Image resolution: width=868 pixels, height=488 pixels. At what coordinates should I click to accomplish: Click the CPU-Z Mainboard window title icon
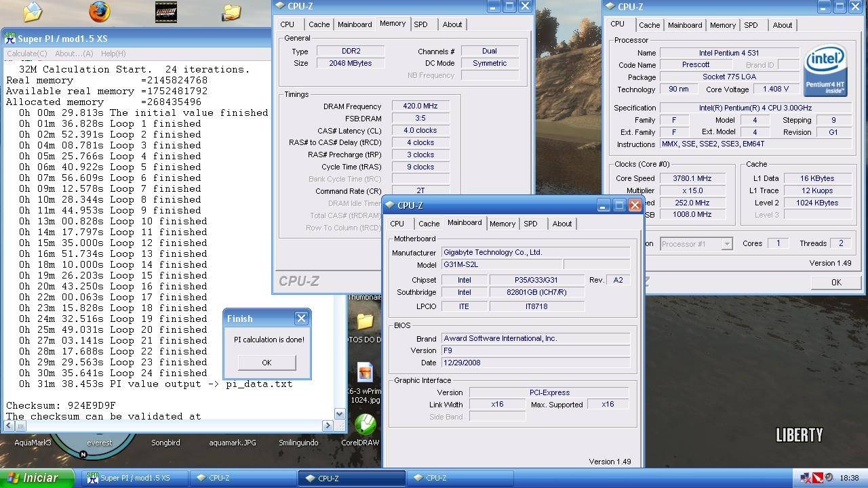point(390,205)
